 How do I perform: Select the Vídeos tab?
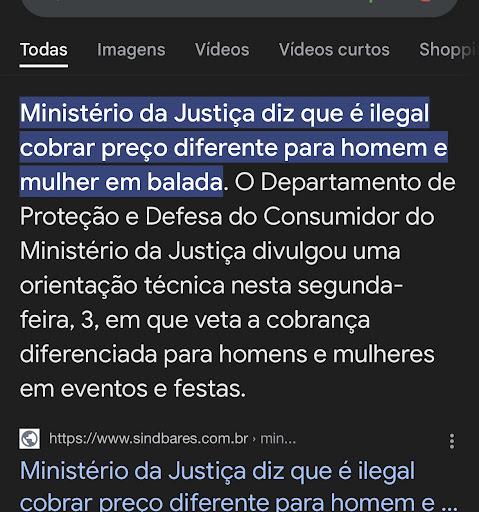(222, 50)
